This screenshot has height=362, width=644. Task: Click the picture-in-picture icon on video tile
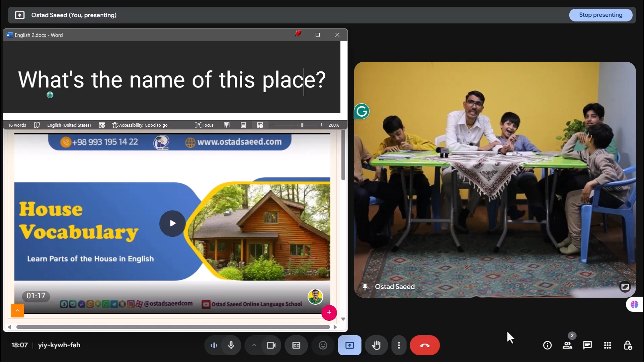click(625, 287)
